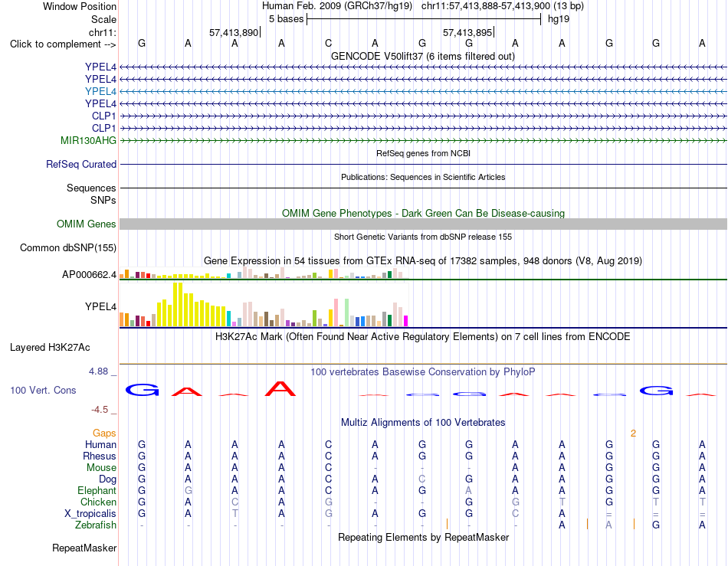The height and width of the screenshot is (566, 728).
Task: Click the AP000662.4 small expression bar chart
Action: 264,273
